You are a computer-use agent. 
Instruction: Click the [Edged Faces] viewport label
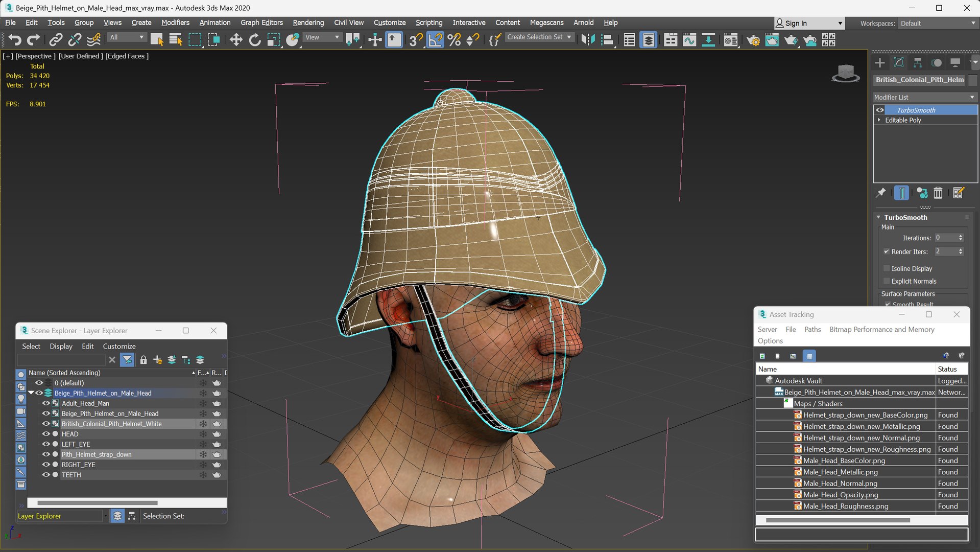pyautogui.click(x=127, y=56)
